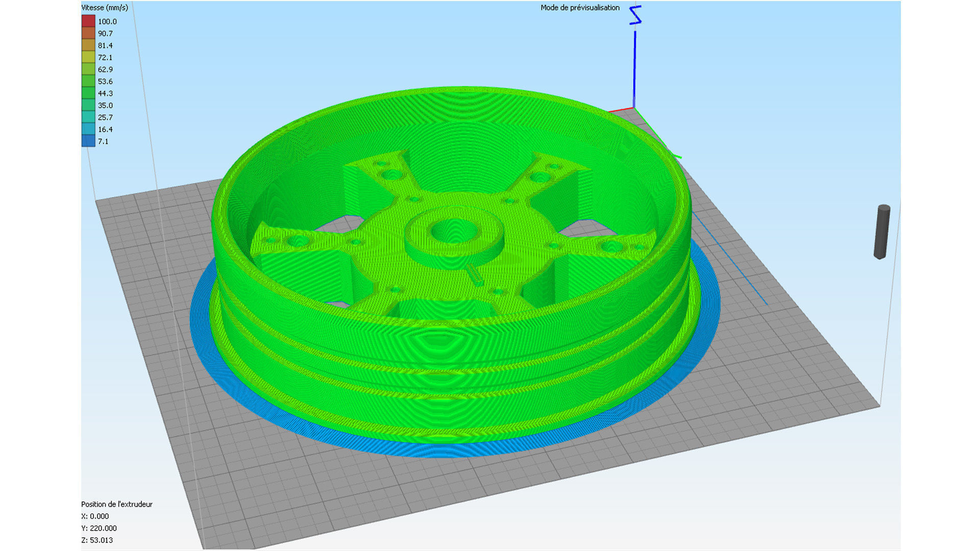The image size is (980, 551).
Task: Click the red 100.0 speed legend swatch
Action: 88,21
